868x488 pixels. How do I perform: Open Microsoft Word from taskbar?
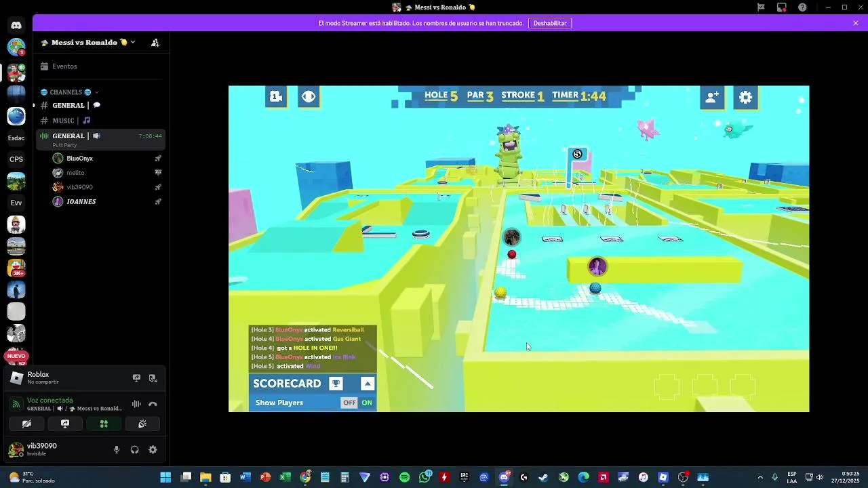coord(245,477)
